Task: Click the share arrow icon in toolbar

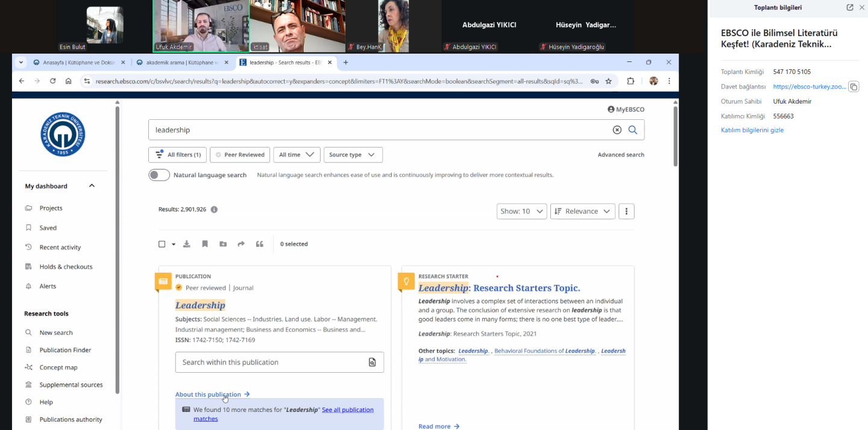Action: point(241,244)
